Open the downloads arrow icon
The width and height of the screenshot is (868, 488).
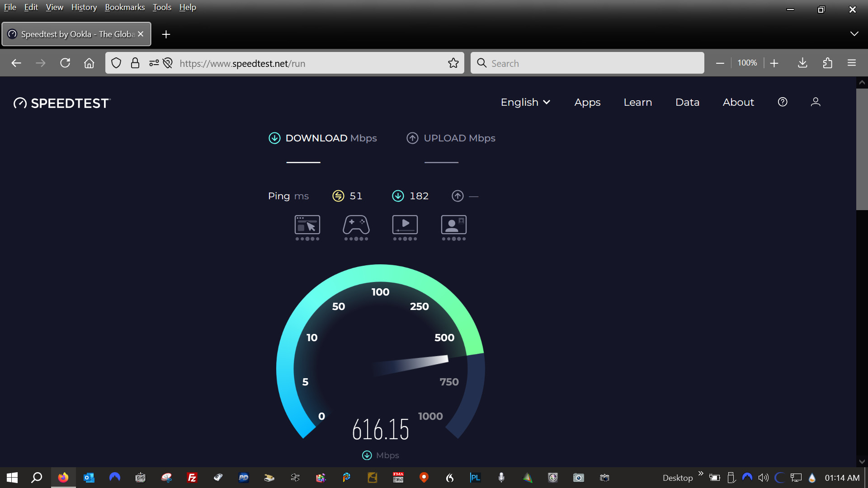click(802, 63)
